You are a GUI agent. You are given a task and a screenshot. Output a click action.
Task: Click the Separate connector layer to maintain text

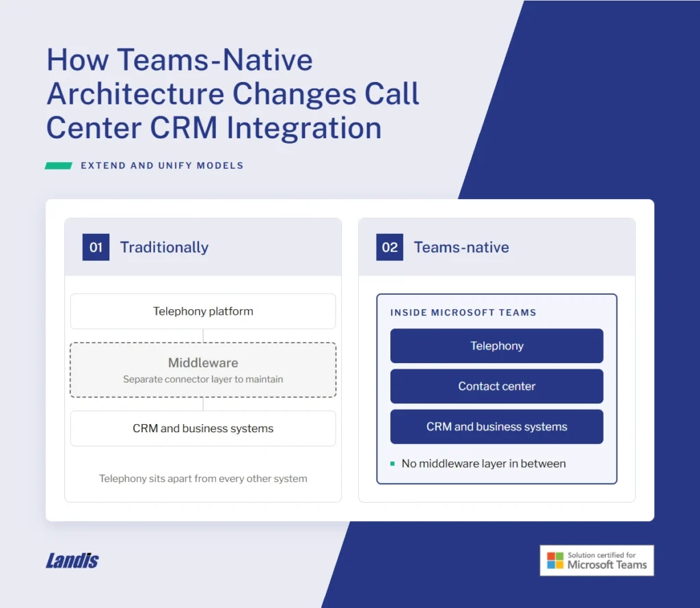pyautogui.click(x=203, y=380)
